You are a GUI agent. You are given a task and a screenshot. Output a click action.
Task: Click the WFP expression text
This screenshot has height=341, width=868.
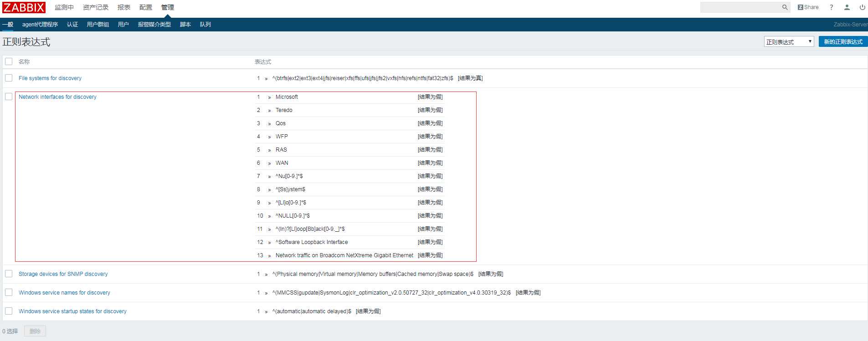[x=282, y=137]
